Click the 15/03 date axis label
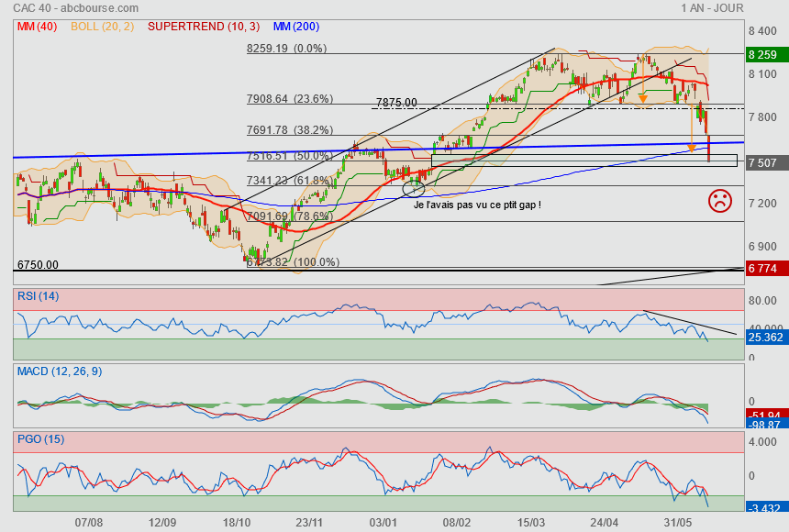 coord(531,523)
